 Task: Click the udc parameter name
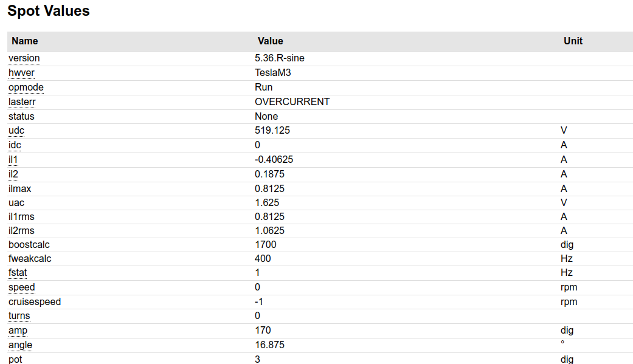pyautogui.click(x=16, y=131)
